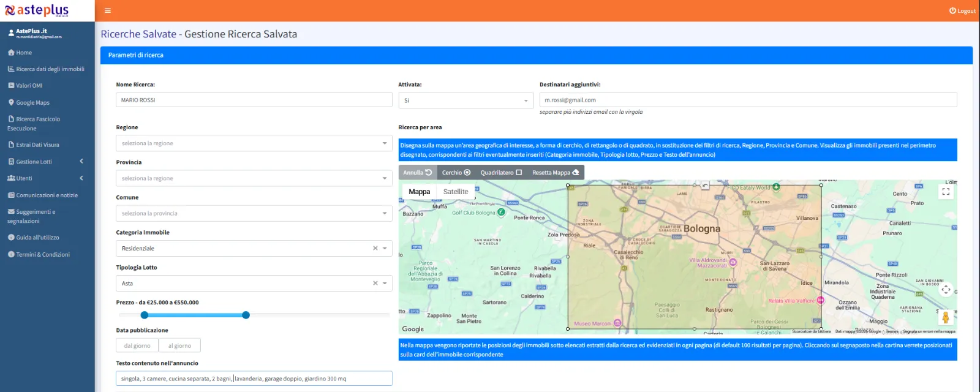Expand the Categoria Immobile dropdown arrow
980x392 pixels.
(385, 248)
